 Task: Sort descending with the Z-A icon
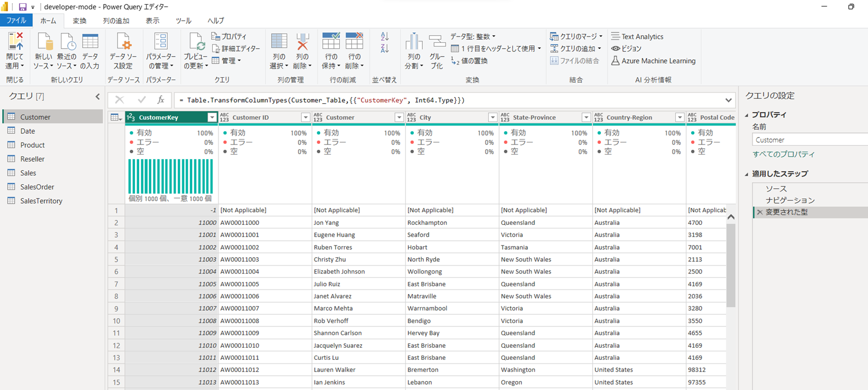[385, 49]
